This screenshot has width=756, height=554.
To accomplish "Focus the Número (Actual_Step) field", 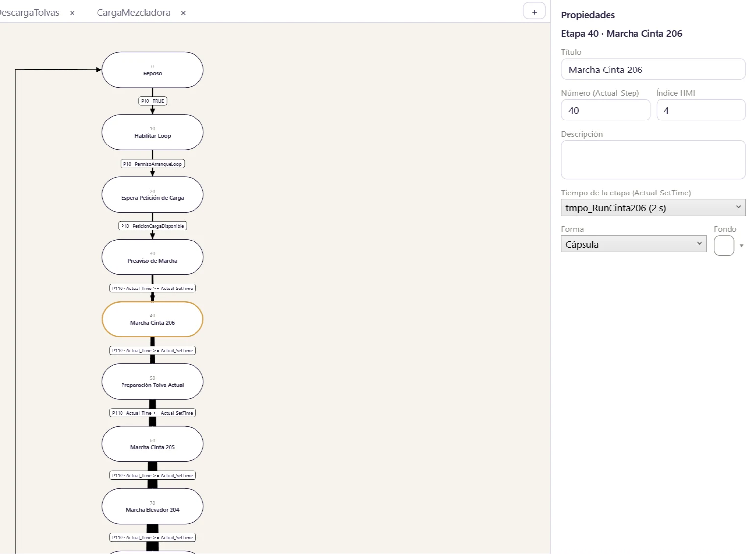I will (606, 110).
